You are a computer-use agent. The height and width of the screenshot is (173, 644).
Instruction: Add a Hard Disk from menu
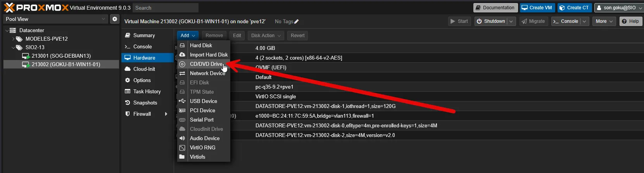pyautogui.click(x=201, y=45)
